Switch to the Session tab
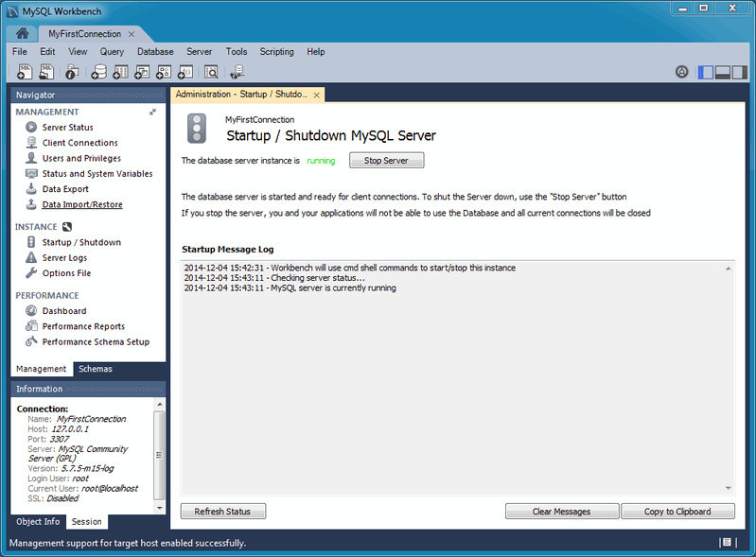 point(87,521)
